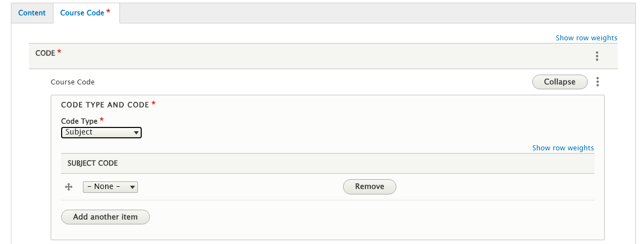
Task: Click the Course Code paragraph title text
Action: [x=73, y=82]
